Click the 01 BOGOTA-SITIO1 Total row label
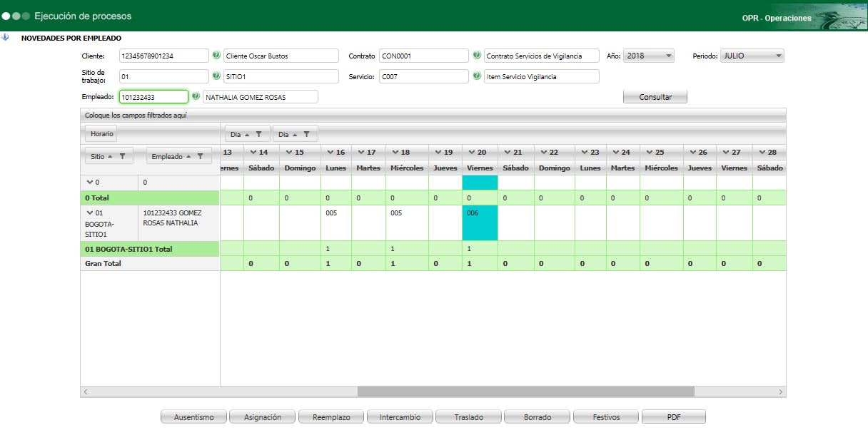Viewport: 868px width, 445px height. click(x=149, y=249)
